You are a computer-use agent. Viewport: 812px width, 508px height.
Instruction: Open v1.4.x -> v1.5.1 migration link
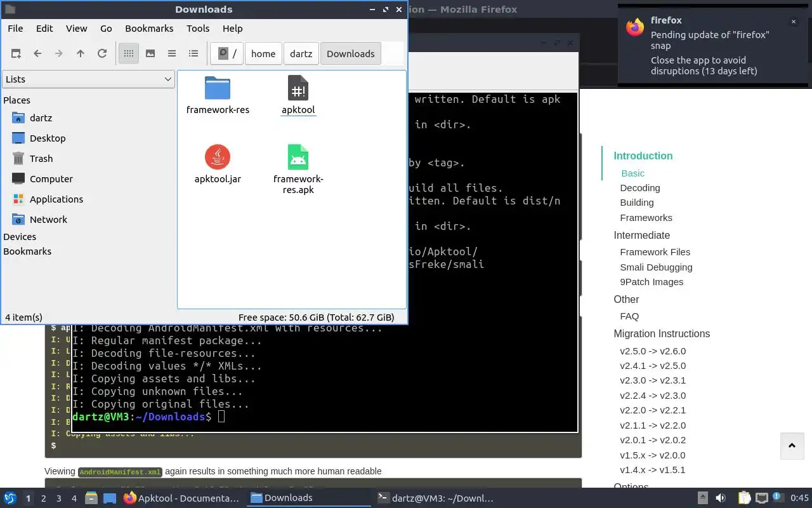click(653, 470)
